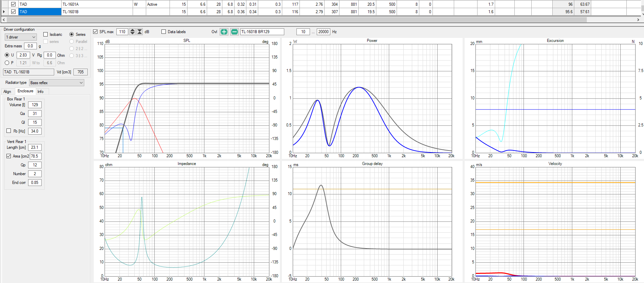Open the '1 driver' count dropdown
Viewport: 644px width, 283px height.
[x=20, y=37]
